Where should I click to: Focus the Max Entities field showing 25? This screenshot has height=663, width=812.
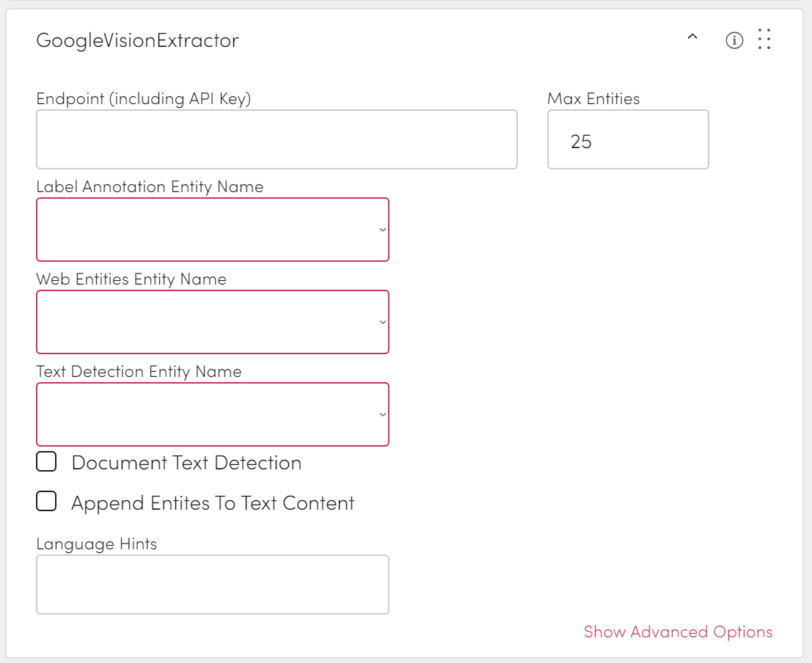[x=628, y=140]
